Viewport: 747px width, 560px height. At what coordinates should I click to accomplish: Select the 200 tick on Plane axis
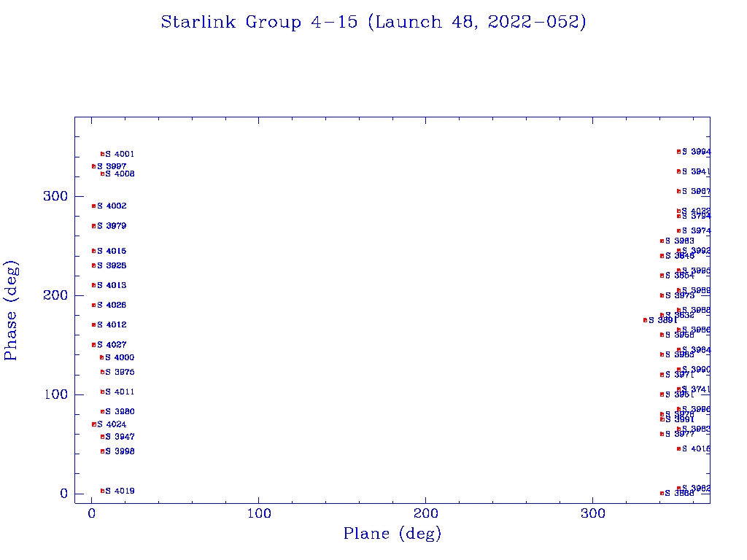click(426, 513)
